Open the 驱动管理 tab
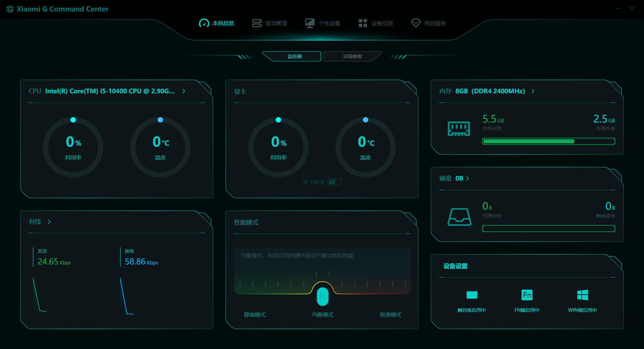Screen dimensions: 644x349 pos(270,23)
